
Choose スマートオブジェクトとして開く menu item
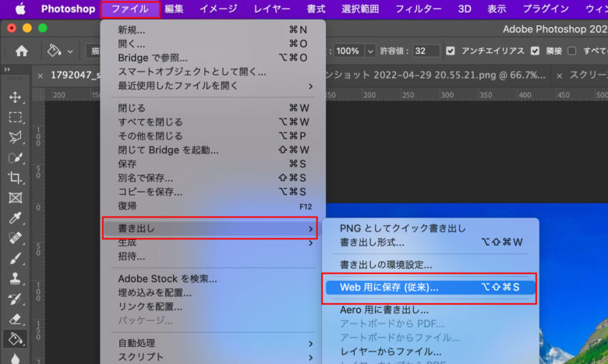click(x=213, y=72)
